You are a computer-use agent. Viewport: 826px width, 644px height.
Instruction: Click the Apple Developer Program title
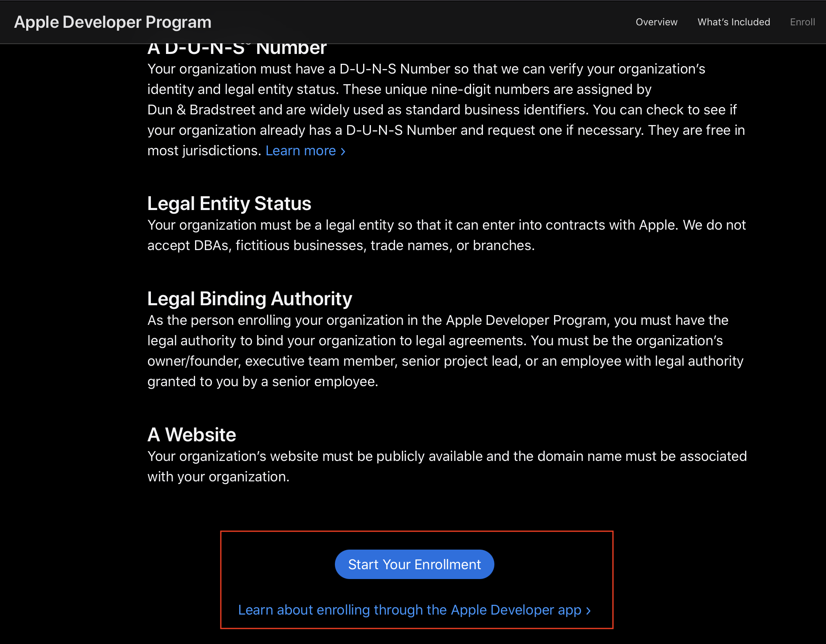click(113, 22)
